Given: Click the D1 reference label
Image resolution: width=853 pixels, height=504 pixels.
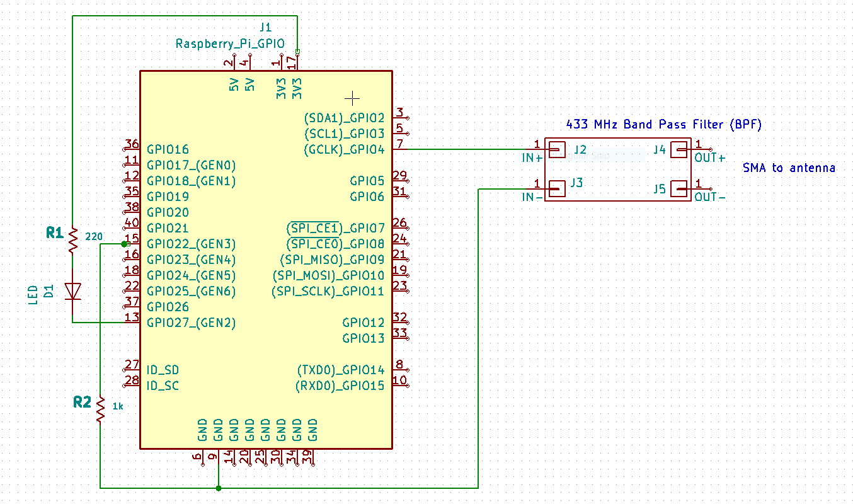Looking at the screenshot, I should (50, 291).
